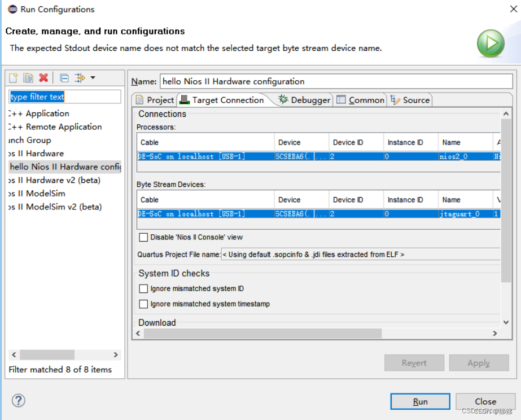Open the Source tab
Screen dimensions: 521x420
410,100
